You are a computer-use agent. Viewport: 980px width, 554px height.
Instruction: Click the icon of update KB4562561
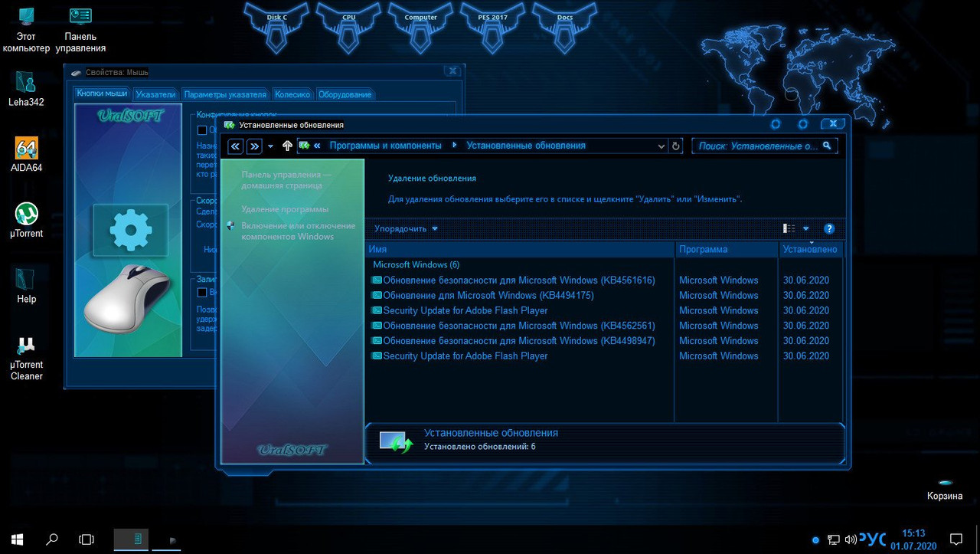pyautogui.click(x=376, y=326)
